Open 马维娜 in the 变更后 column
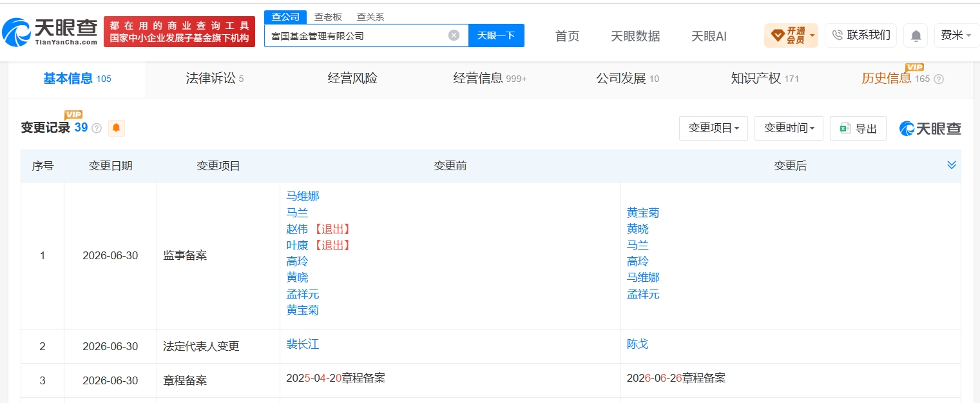This screenshot has height=403, width=980. [643, 277]
